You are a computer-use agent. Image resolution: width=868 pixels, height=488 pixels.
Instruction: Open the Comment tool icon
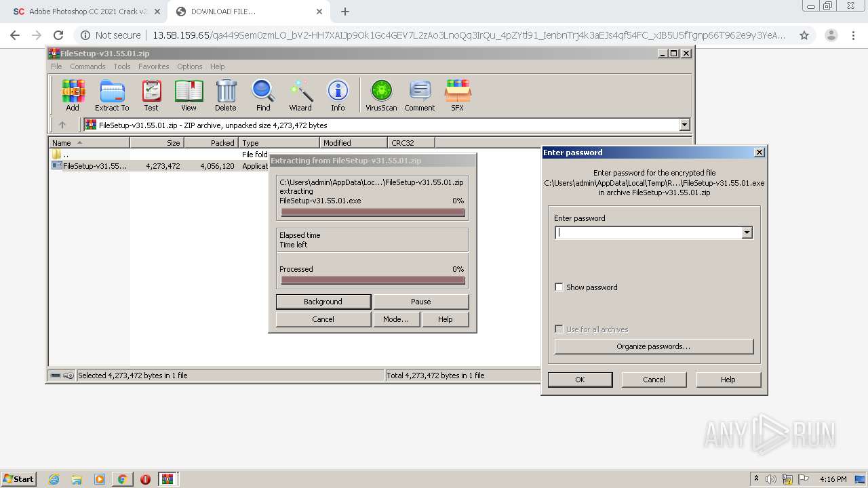pos(420,96)
